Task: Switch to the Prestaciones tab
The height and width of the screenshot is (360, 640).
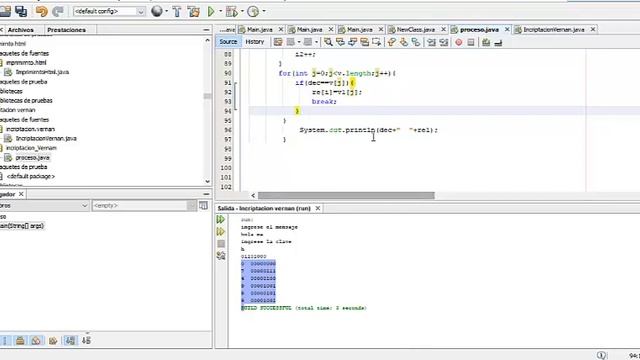Action: point(67,30)
